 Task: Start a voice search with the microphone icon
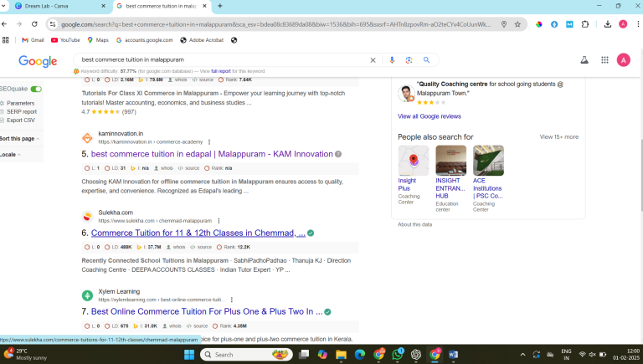pyautogui.click(x=392, y=60)
